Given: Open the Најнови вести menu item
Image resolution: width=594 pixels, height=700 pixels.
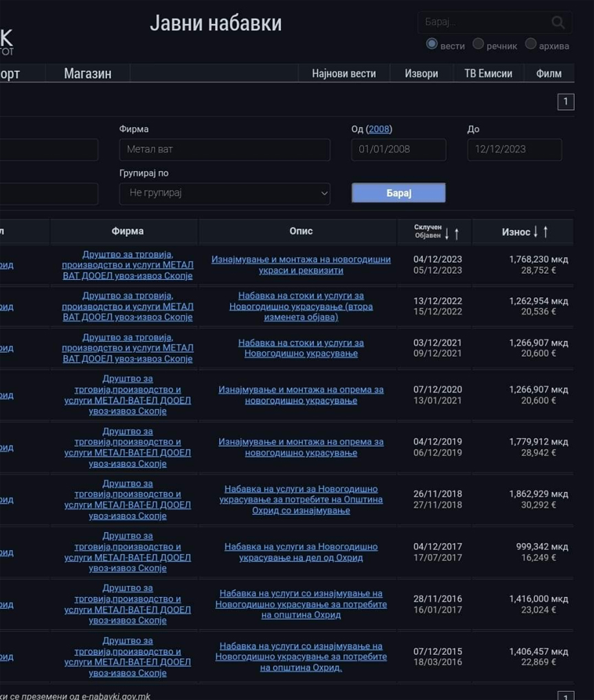Looking at the screenshot, I should [x=343, y=73].
